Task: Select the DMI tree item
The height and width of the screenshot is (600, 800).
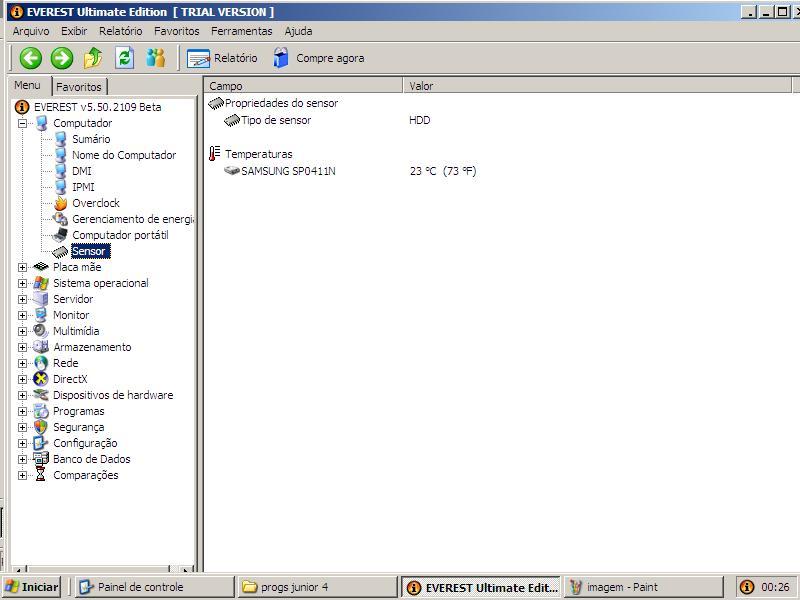Action: 82,171
